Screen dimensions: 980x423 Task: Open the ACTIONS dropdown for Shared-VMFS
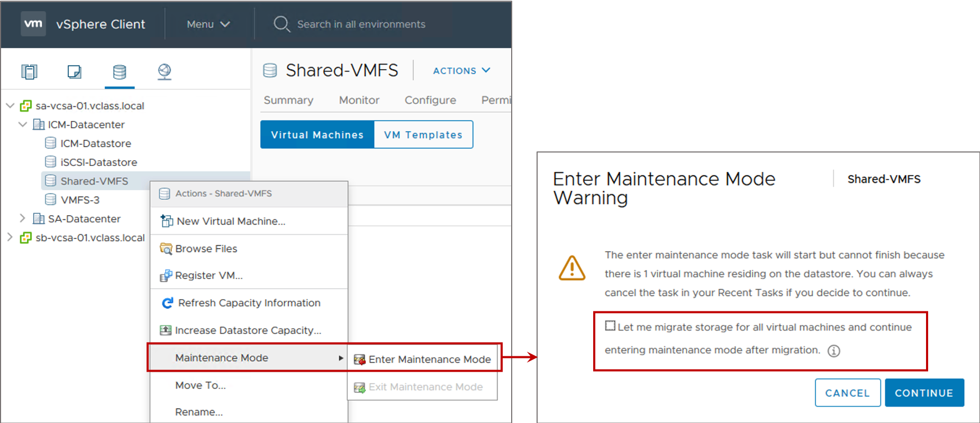coord(462,70)
